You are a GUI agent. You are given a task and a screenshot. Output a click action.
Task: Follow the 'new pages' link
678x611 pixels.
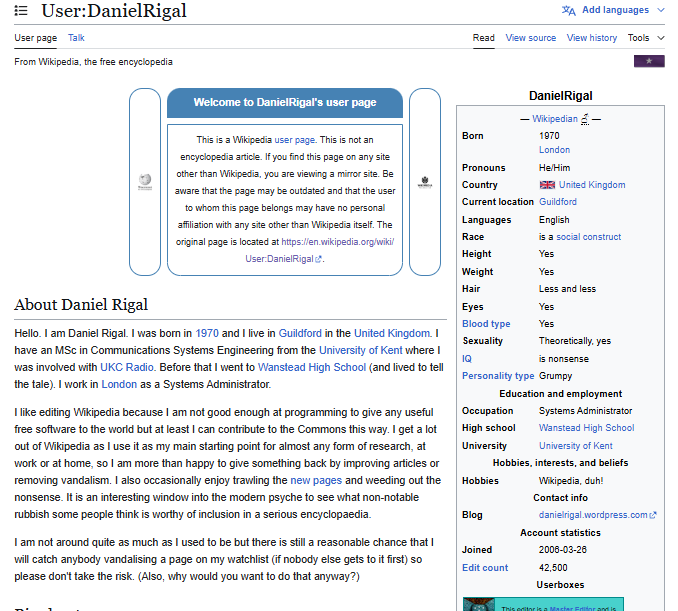[x=316, y=480]
